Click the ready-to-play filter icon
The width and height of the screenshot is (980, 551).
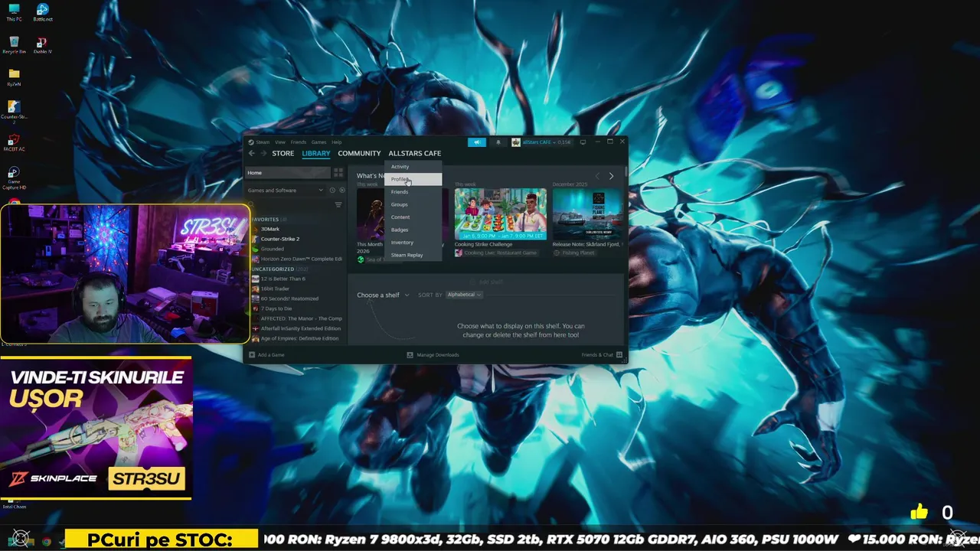(341, 191)
